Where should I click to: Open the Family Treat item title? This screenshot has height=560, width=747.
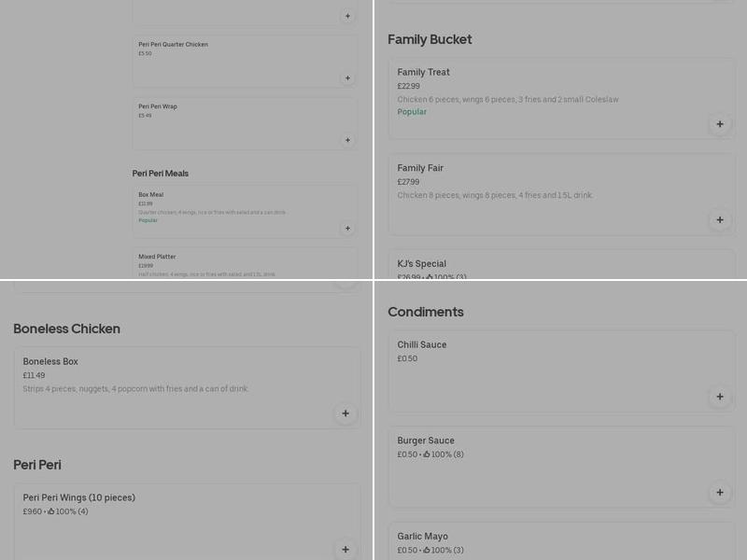click(x=423, y=73)
